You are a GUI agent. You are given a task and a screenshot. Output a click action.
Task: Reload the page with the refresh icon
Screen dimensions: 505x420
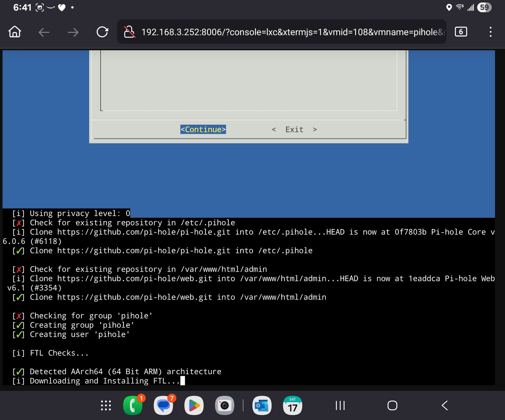tap(102, 32)
